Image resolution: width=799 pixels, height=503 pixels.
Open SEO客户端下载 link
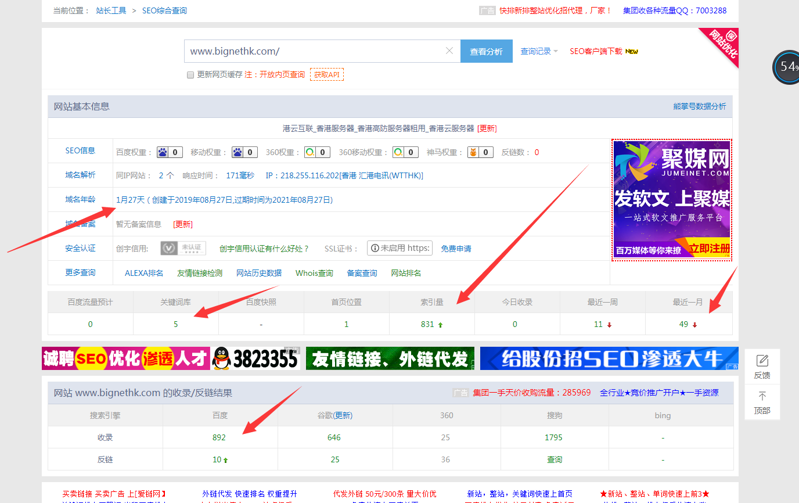[x=596, y=51]
